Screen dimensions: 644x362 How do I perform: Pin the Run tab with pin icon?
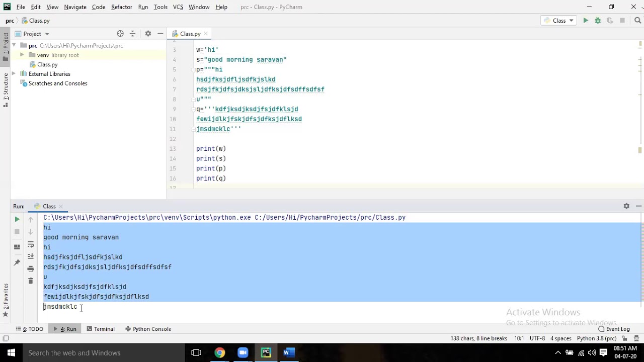click(17, 262)
